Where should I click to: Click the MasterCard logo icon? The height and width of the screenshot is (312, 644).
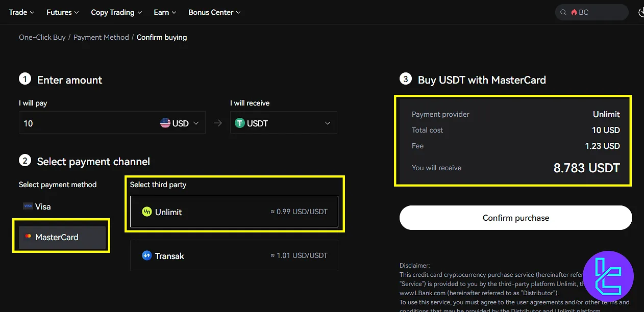pos(28,237)
